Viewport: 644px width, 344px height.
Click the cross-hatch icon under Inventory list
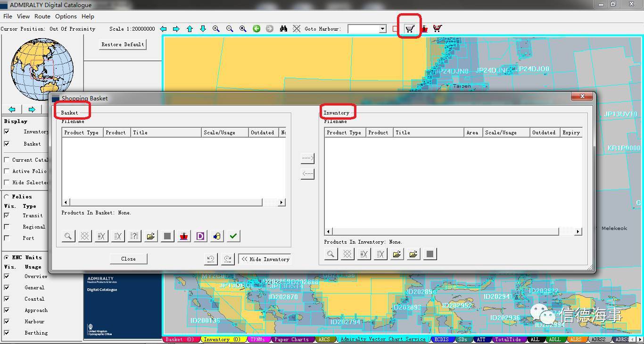[347, 254]
